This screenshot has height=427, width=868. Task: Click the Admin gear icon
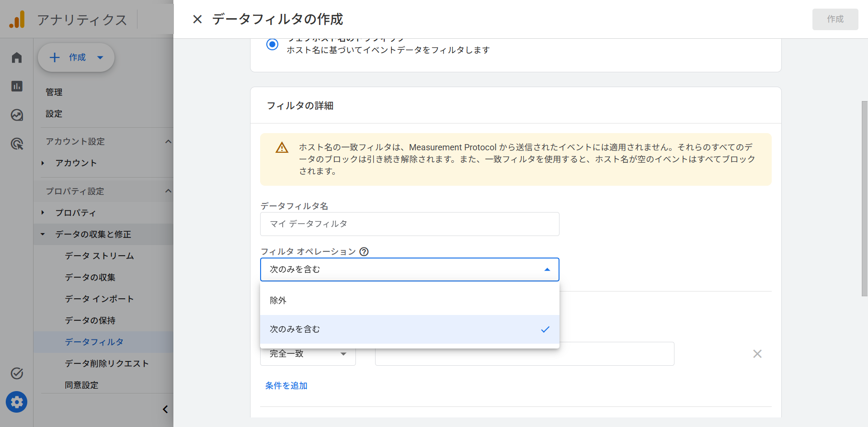click(x=17, y=402)
